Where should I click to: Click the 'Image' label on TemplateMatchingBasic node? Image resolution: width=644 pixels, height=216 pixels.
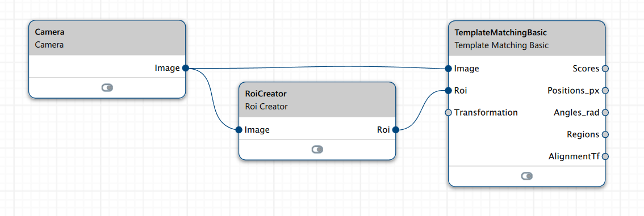tap(467, 69)
